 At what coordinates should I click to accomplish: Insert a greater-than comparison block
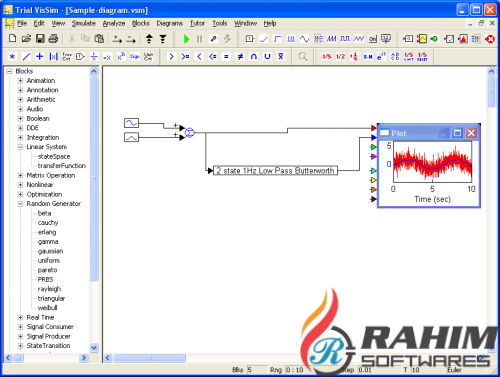(171, 57)
